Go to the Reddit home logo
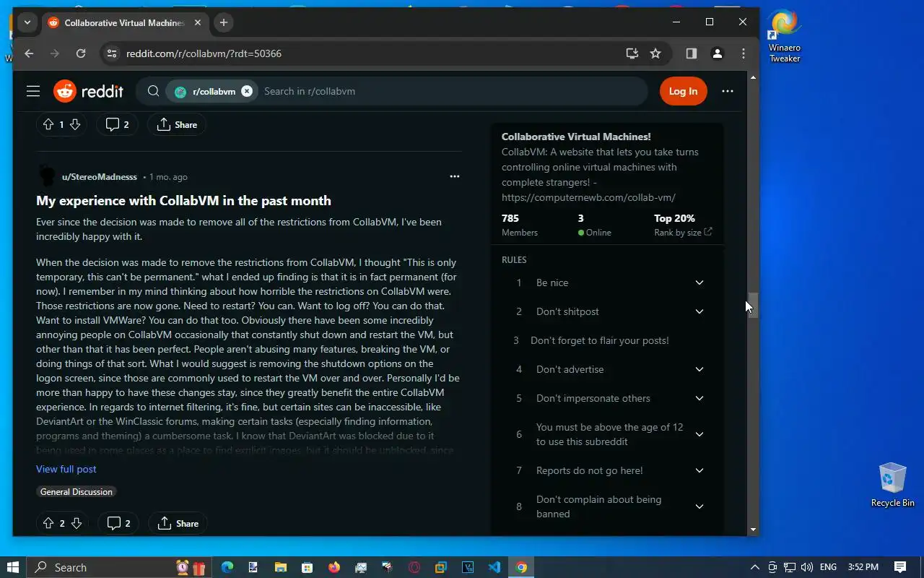This screenshot has height=578, width=924. pos(88,91)
